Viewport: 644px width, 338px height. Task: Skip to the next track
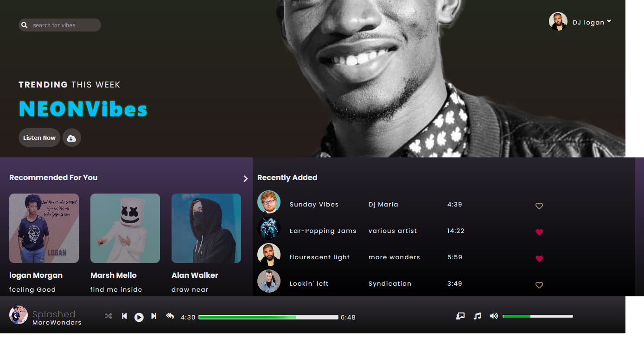point(154,316)
